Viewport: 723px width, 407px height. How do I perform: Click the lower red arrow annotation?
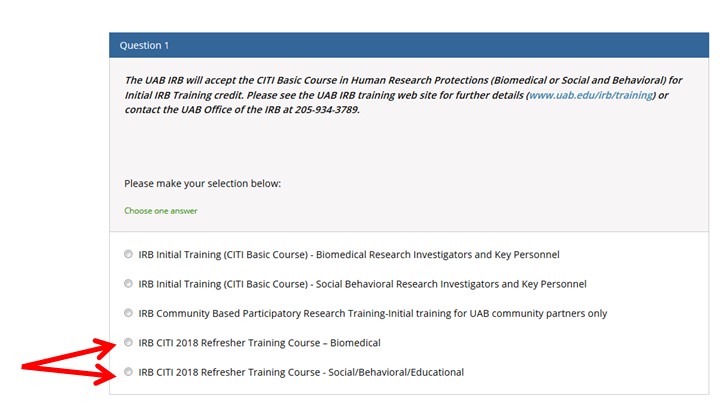pos(70,375)
